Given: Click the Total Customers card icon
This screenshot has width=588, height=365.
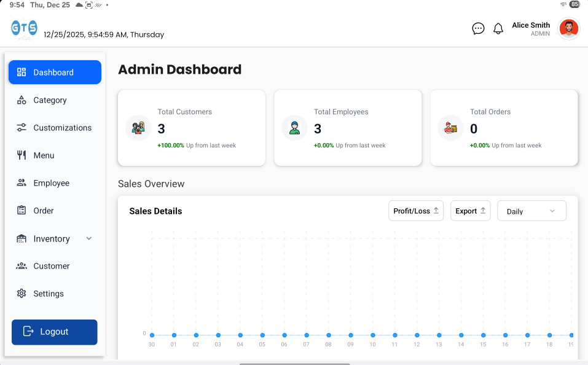Looking at the screenshot, I should pos(138,128).
